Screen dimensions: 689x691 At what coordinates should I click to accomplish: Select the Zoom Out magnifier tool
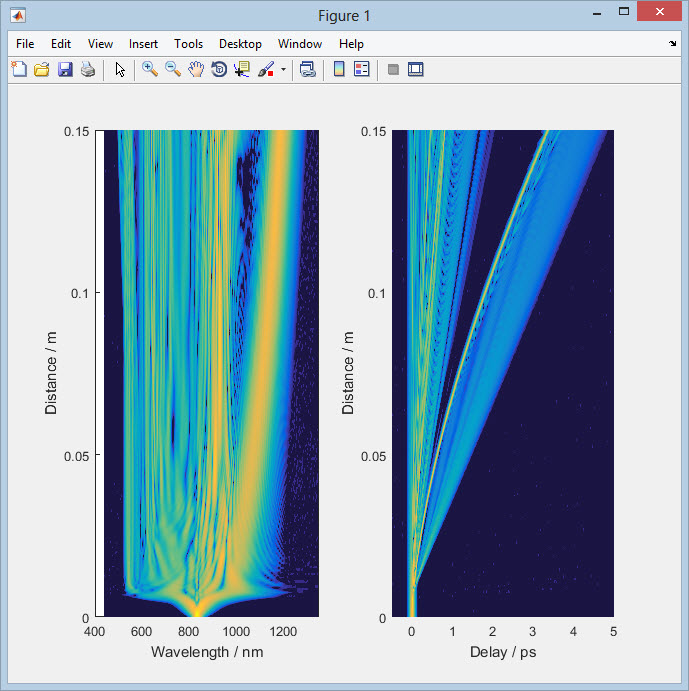173,69
